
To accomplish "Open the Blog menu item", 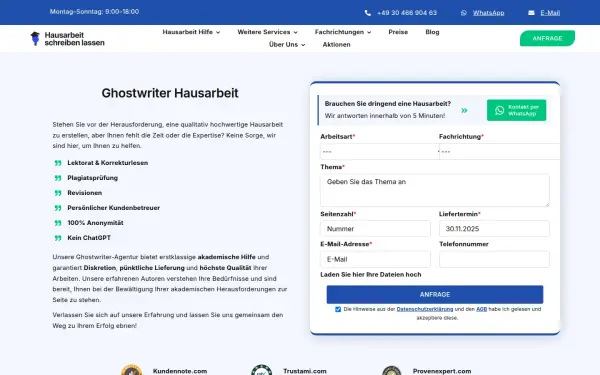I will (x=432, y=32).
